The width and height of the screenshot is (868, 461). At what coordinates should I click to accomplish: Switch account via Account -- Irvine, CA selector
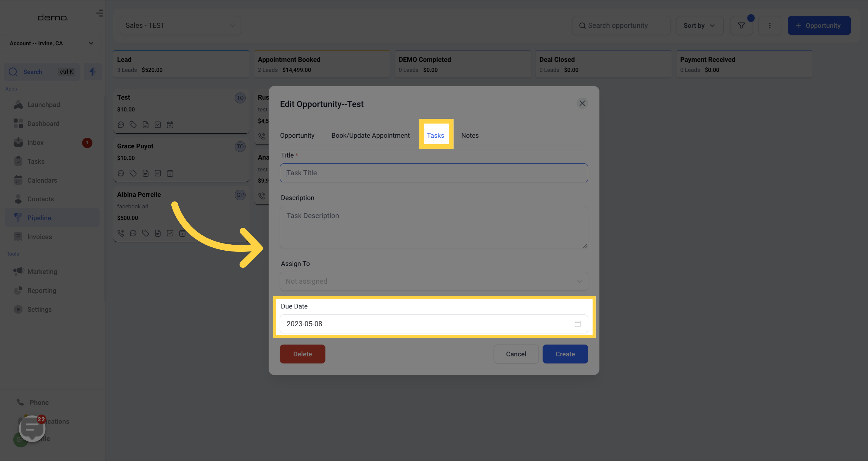tap(52, 43)
